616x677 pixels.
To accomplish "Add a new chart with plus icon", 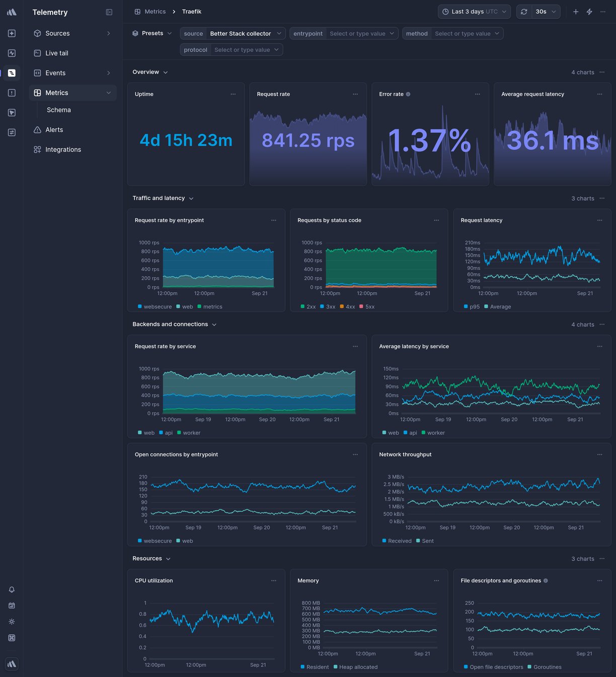I will 576,12.
